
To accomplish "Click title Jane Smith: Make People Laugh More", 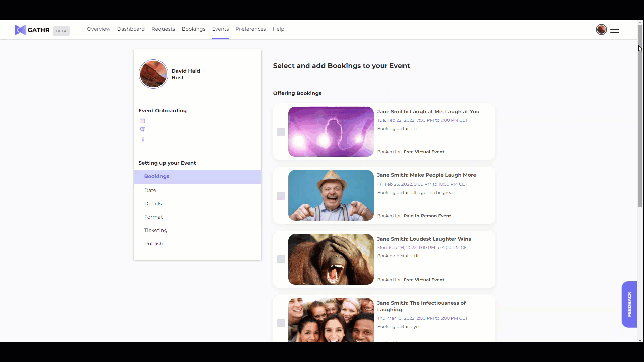I will pyautogui.click(x=427, y=175).
